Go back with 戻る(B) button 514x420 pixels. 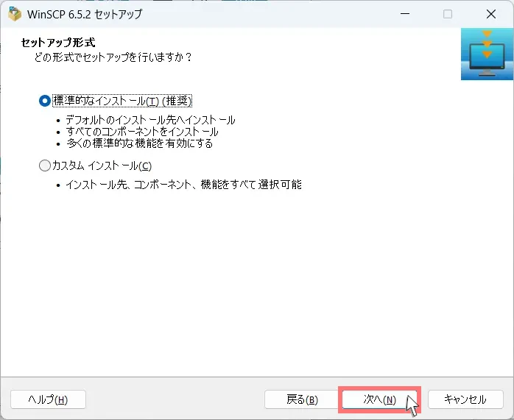coord(302,399)
